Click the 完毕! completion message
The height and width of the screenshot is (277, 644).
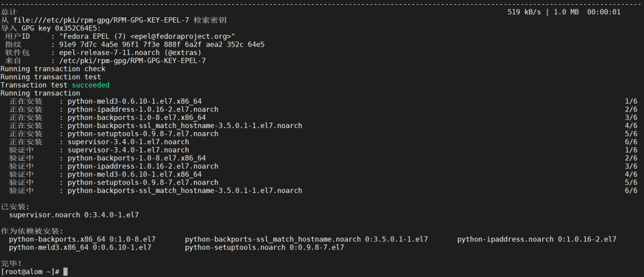click(11, 263)
